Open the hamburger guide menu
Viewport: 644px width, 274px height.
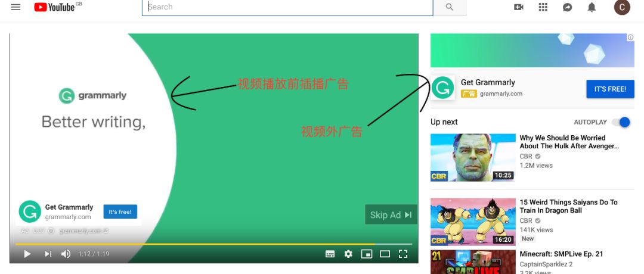click(x=16, y=7)
